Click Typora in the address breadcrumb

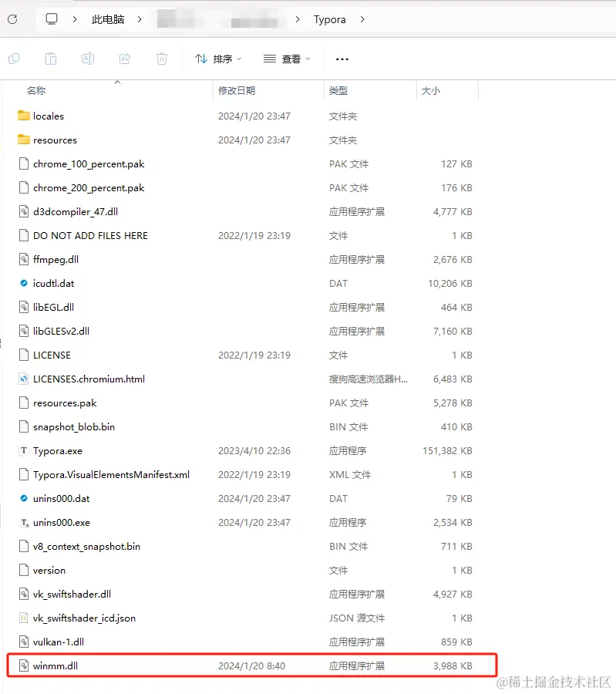click(x=330, y=19)
